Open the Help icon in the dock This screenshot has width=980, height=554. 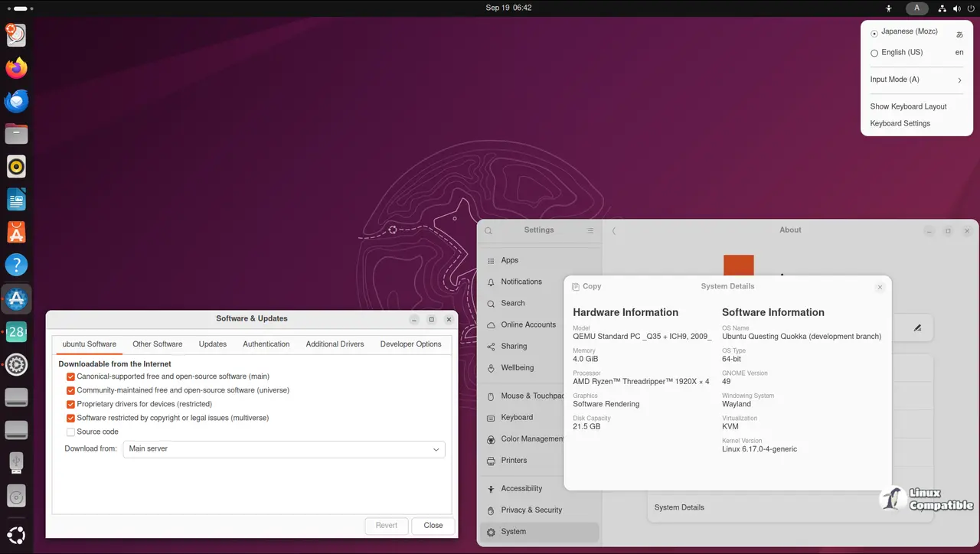(16, 265)
